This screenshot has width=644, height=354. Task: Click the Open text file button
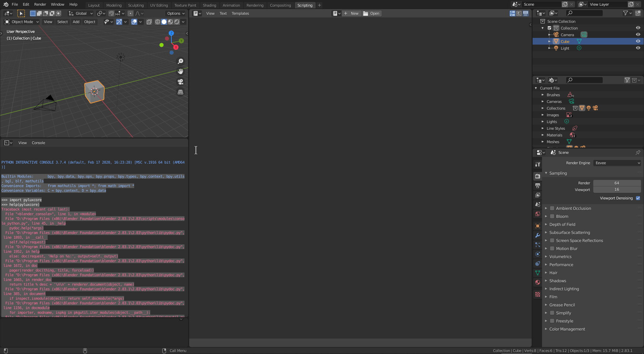point(371,13)
